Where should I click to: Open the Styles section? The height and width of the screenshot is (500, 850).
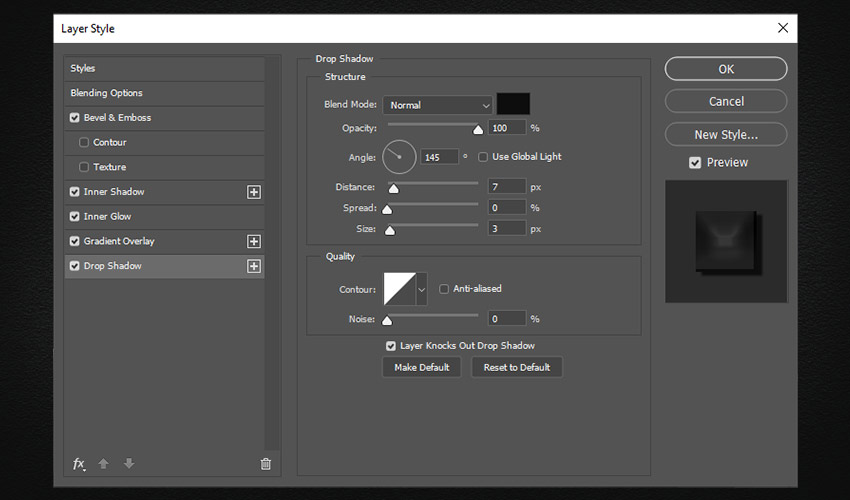83,68
